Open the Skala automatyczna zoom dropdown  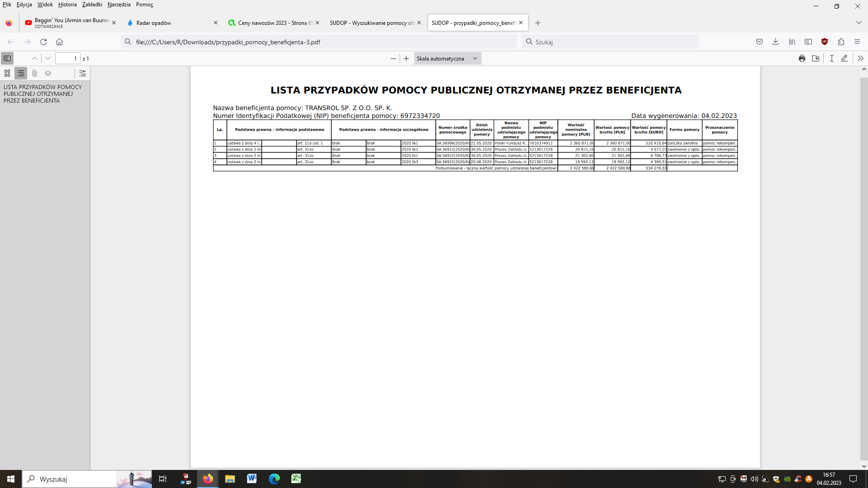[447, 58]
